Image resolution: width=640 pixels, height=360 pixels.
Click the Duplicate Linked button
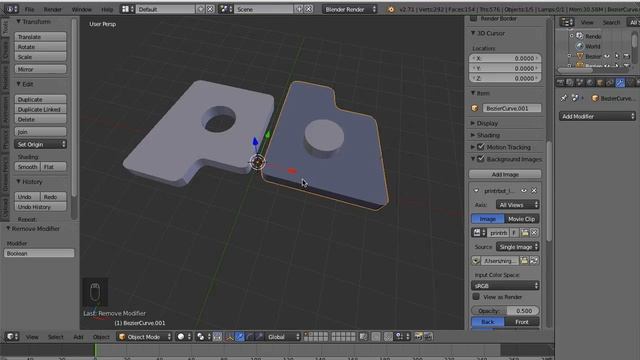click(40, 109)
